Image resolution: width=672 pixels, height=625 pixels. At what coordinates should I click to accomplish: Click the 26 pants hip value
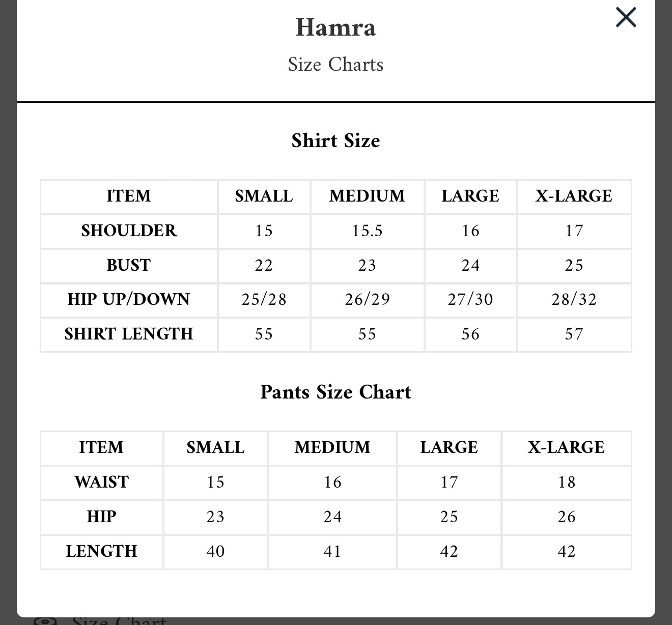click(x=566, y=517)
